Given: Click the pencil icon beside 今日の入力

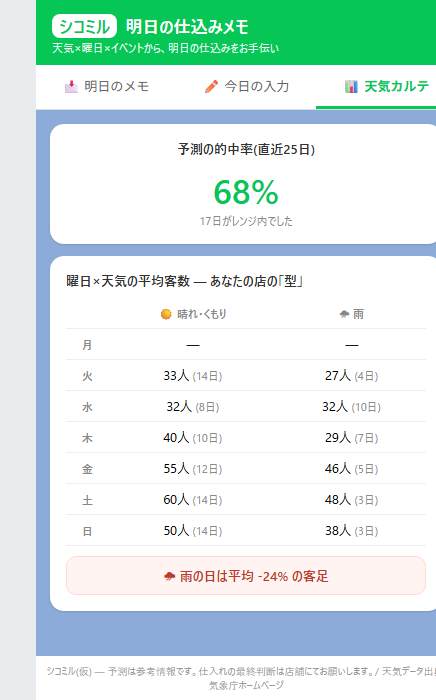Looking at the screenshot, I should 212,87.
